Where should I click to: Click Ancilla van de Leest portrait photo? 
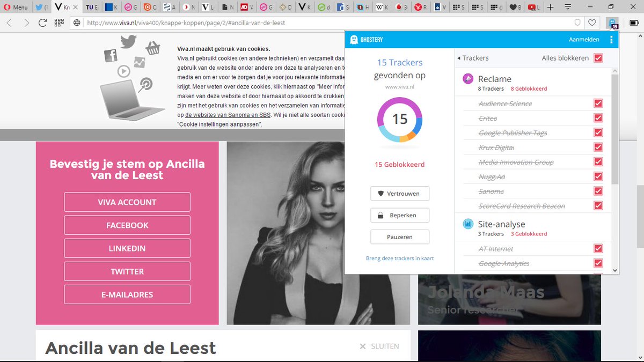click(318, 233)
